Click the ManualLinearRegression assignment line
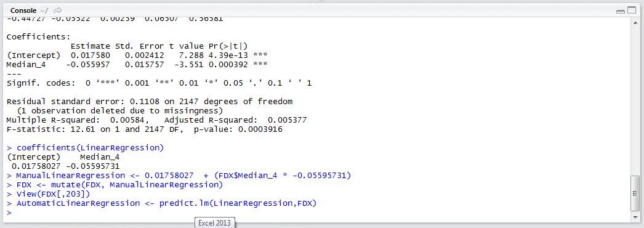The height and width of the screenshot is (228, 644). (179, 176)
